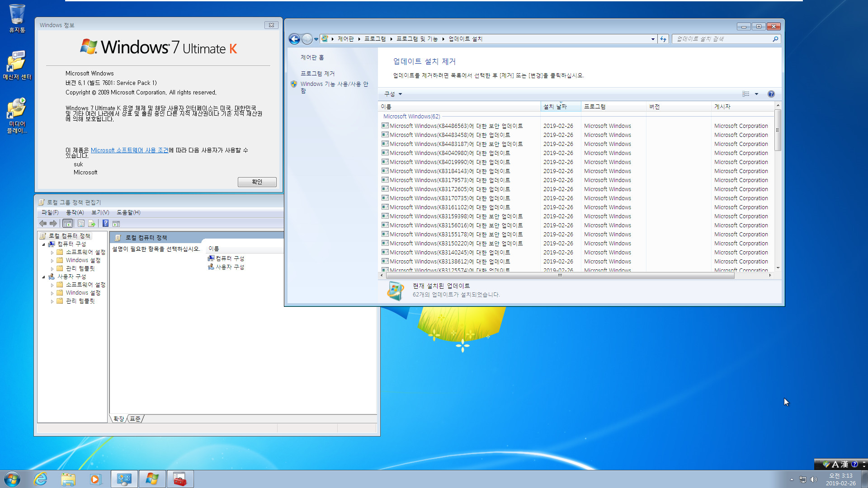The height and width of the screenshot is (488, 868).
Task: Go forward in the installed updates window
Action: point(307,39)
